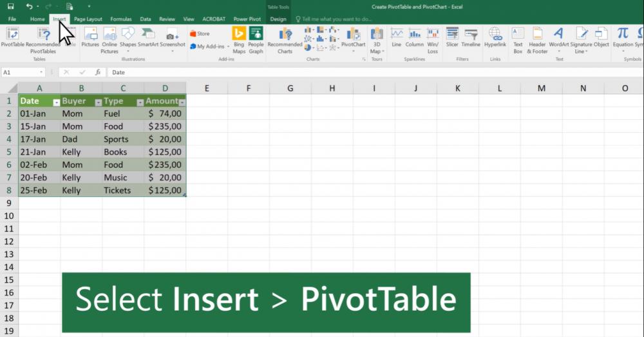Undo the last action
The image size is (644, 337).
(29, 6)
